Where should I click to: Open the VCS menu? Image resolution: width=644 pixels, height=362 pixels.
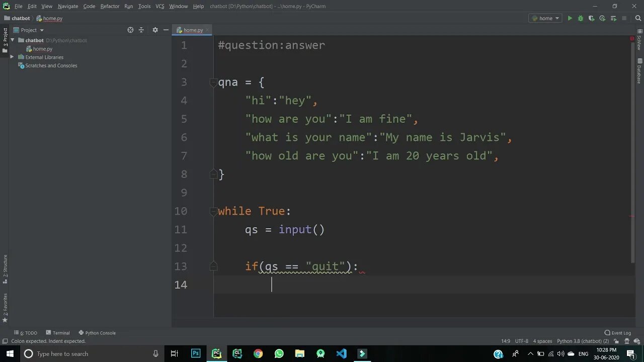click(159, 6)
